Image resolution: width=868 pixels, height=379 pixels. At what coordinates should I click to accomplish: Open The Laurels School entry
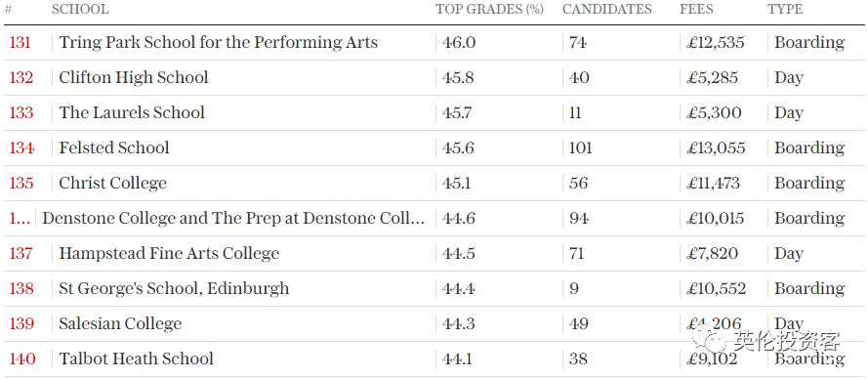132,112
